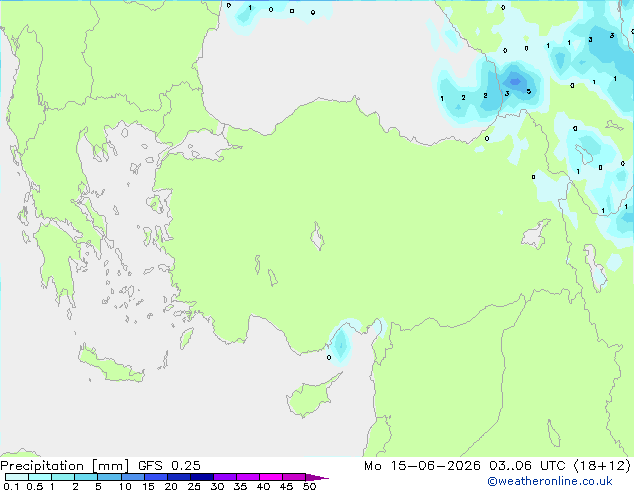The width and height of the screenshot is (634, 490).
Task: Click the 30–35 mm legend swatch
Action: pos(225,477)
